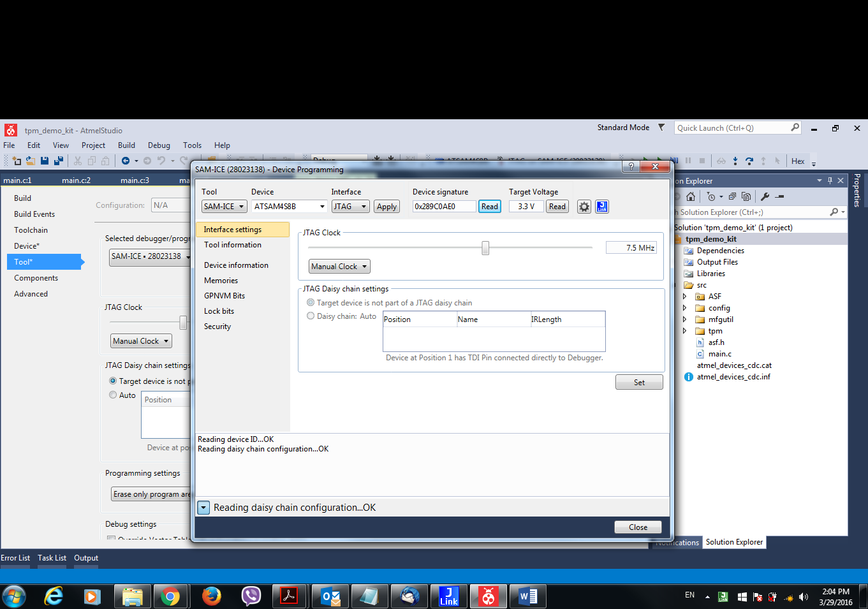Screen dimensions: 868x609
Task: Collapse the status message log arrow
Action: (203, 508)
